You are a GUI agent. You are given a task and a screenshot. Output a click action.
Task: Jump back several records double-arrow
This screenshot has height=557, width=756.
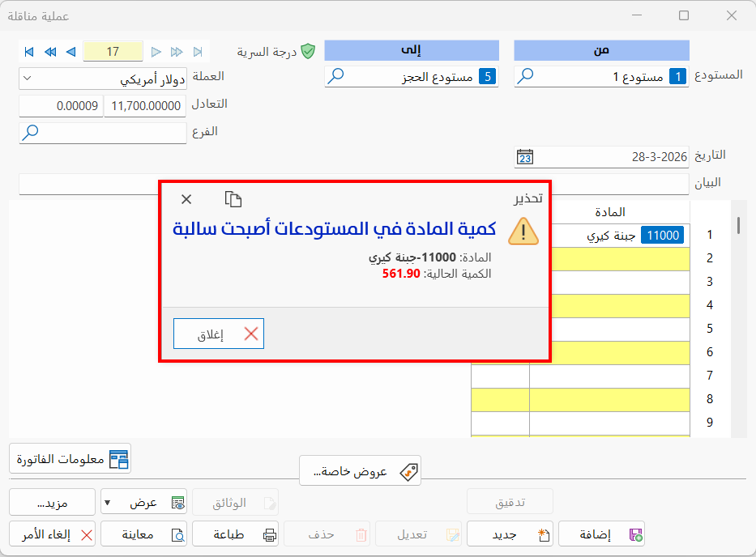50,52
